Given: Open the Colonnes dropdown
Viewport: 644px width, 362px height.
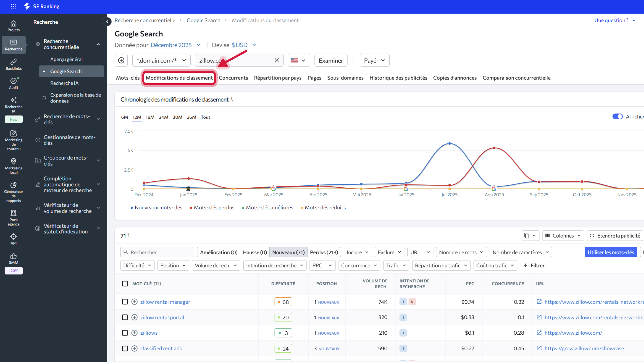Looking at the screenshot, I should coord(563,236).
